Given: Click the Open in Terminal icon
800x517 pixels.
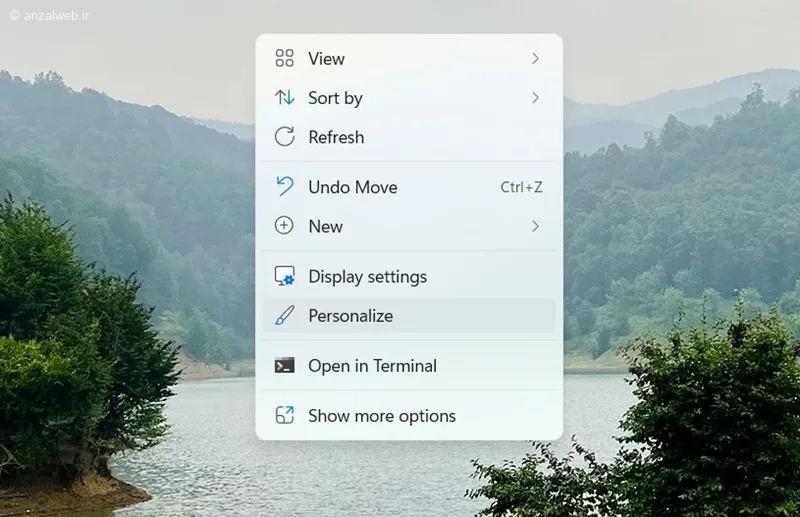Looking at the screenshot, I should [x=284, y=365].
